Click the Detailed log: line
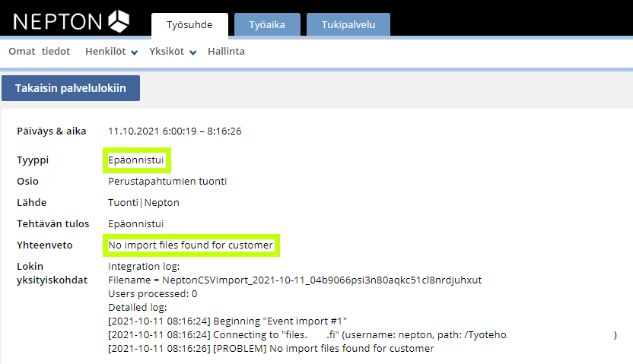This screenshot has width=633, height=364. coord(137,308)
